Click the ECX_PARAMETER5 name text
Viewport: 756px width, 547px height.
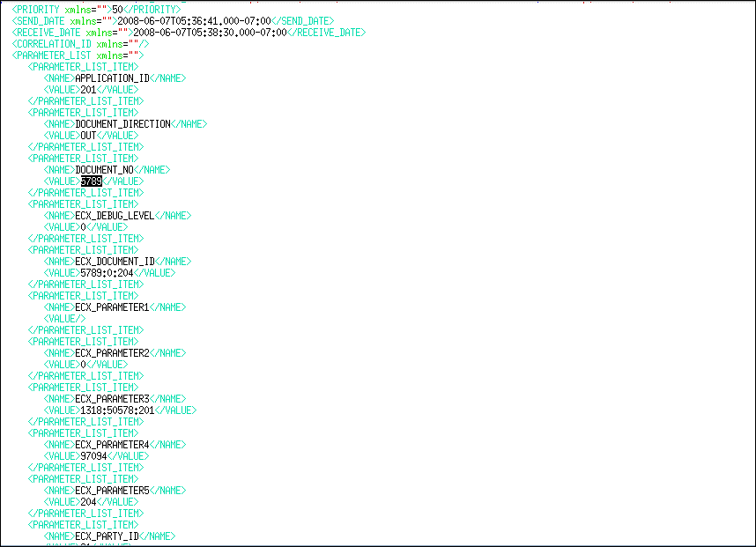(x=112, y=491)
